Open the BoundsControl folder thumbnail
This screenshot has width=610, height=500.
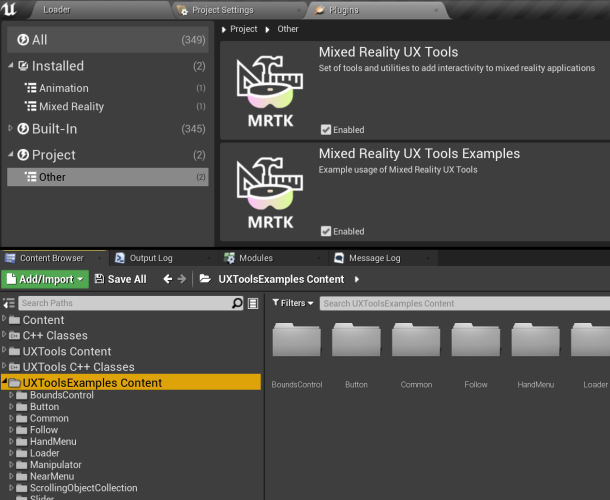[x=297, y=340]
